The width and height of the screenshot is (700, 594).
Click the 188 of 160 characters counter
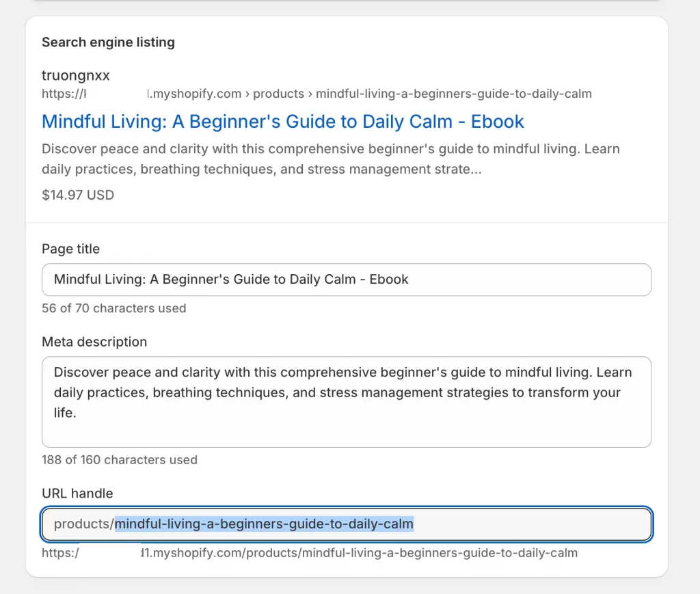(x=120, y=460)
